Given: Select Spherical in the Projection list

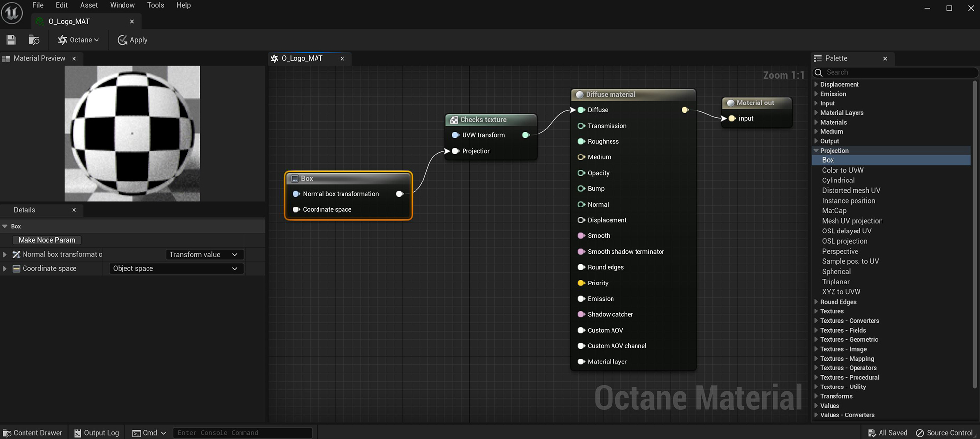Looking at the screenshot, I should tap(836, 271).
